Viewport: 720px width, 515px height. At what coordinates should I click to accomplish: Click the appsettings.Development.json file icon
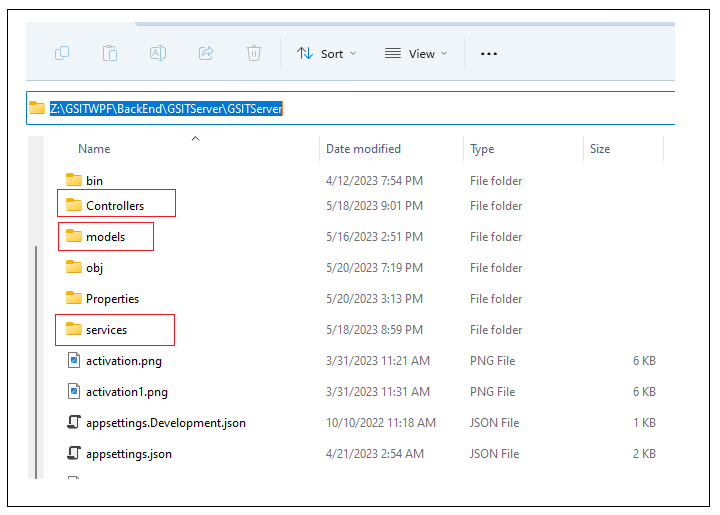[73, 422]
